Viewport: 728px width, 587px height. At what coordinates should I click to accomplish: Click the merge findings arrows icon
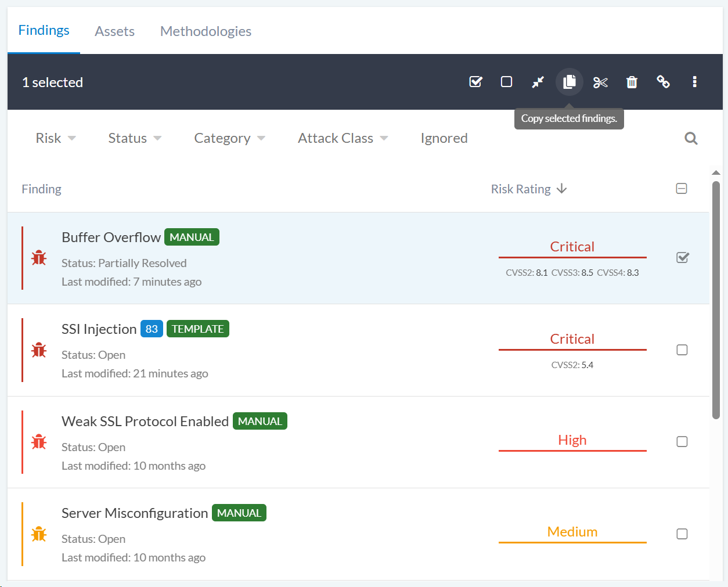(x=538, y=82)
